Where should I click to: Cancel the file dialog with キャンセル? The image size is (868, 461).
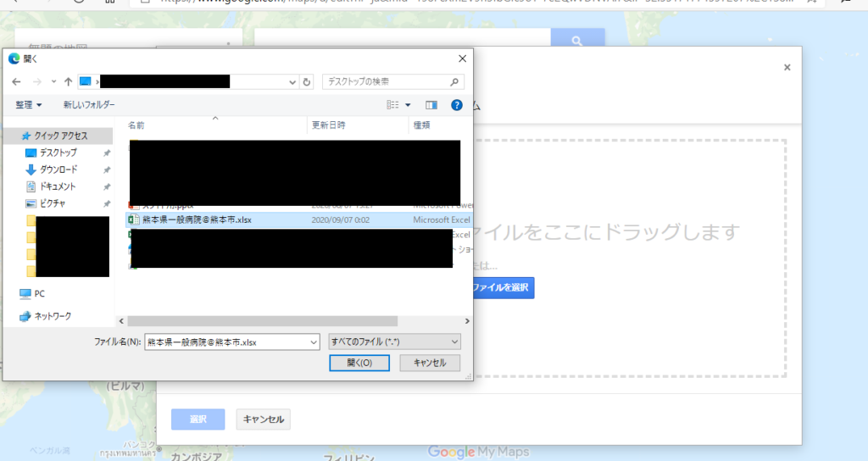point(430,363)
